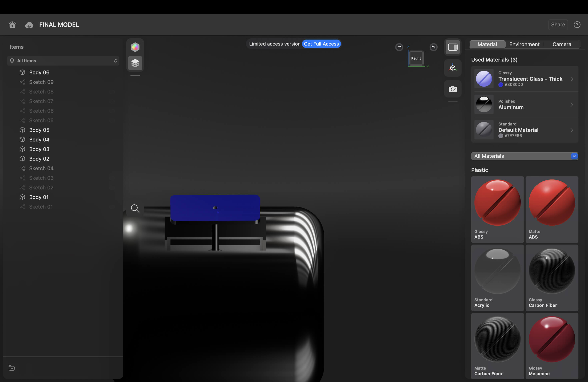
Task: Click the camera snapshot icon
Action: coord(453,89)
